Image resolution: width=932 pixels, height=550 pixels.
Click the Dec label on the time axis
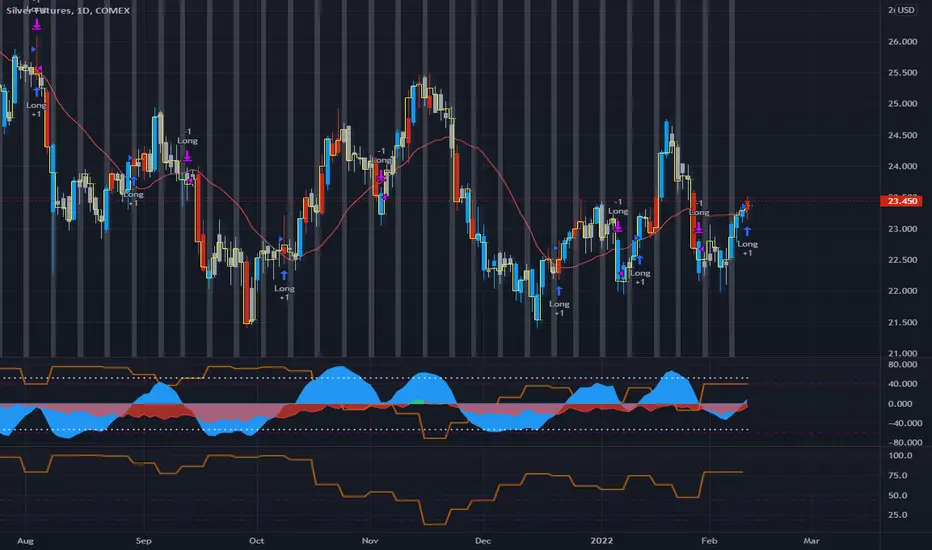pyautogui.click(x=483, y=540)
